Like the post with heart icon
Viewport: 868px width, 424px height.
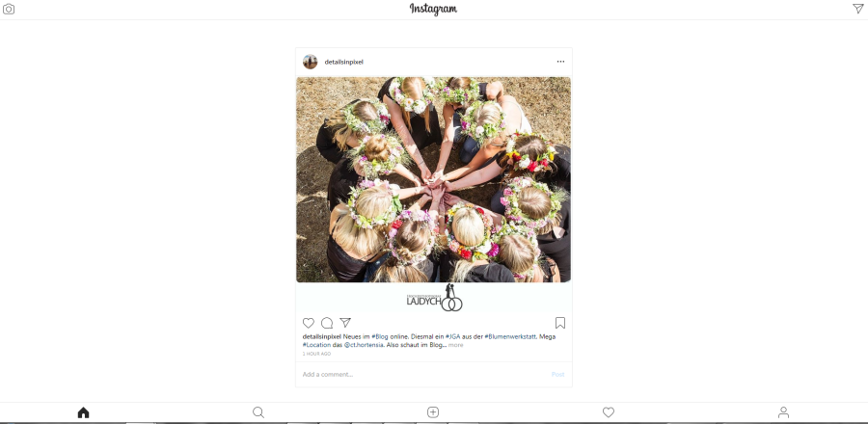point(309,323)
